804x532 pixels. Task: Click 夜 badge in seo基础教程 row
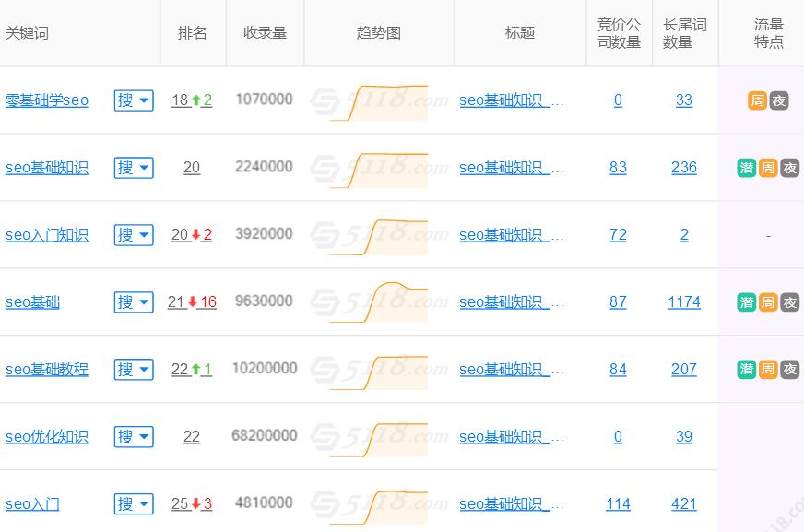[789, 370]
